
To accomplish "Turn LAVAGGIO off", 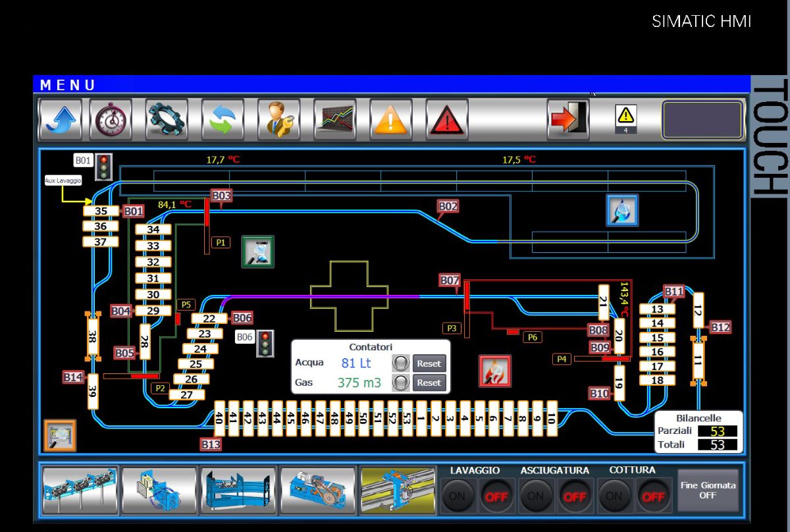I will (496, 496).
